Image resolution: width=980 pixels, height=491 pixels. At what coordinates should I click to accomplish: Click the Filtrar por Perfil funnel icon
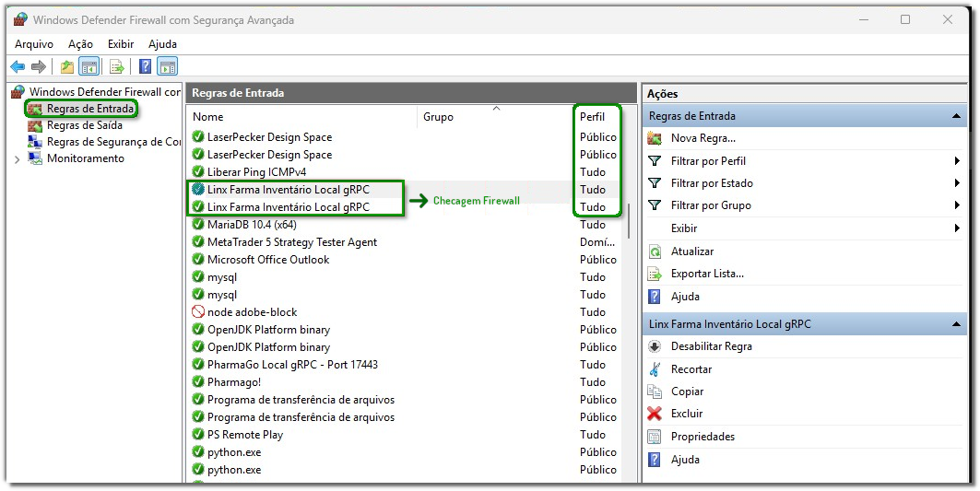(x=655, y=161)
